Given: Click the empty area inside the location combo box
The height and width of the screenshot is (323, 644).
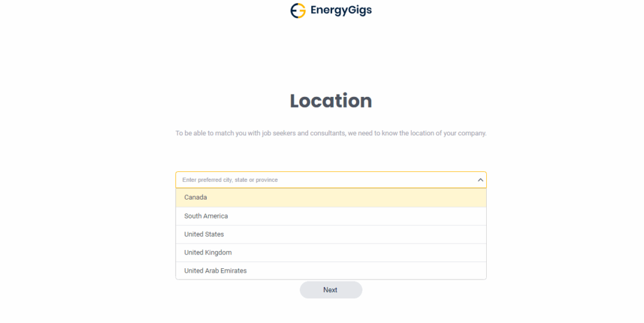Looking at the screenshot, I should (x=377, y=180).
